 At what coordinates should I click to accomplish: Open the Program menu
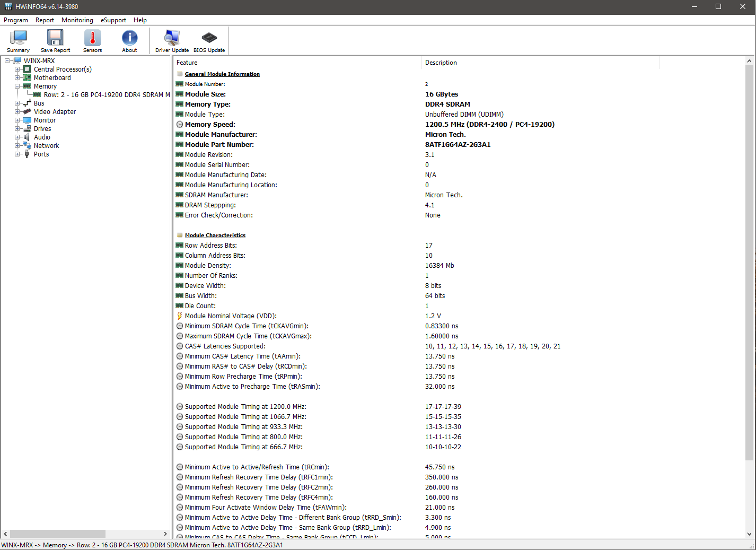tap(16, 20)
